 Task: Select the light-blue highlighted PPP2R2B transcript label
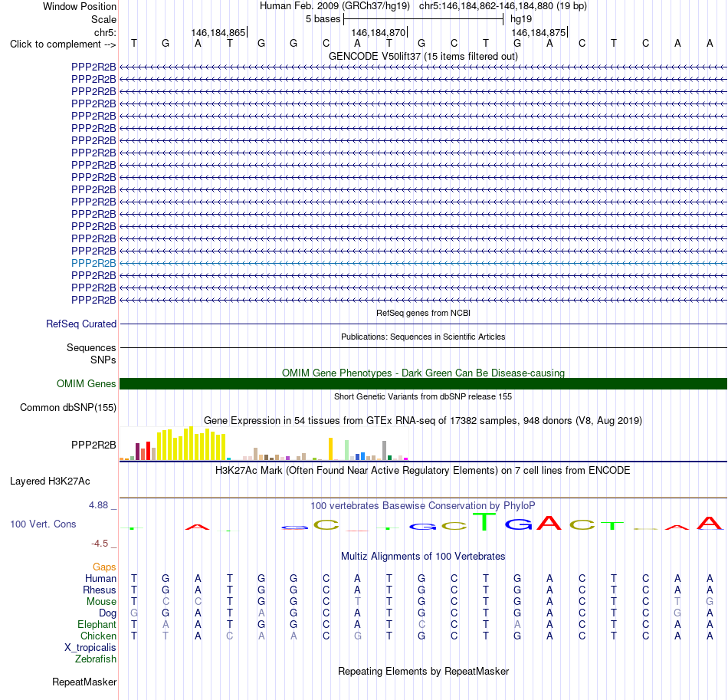tap(93, 263)
